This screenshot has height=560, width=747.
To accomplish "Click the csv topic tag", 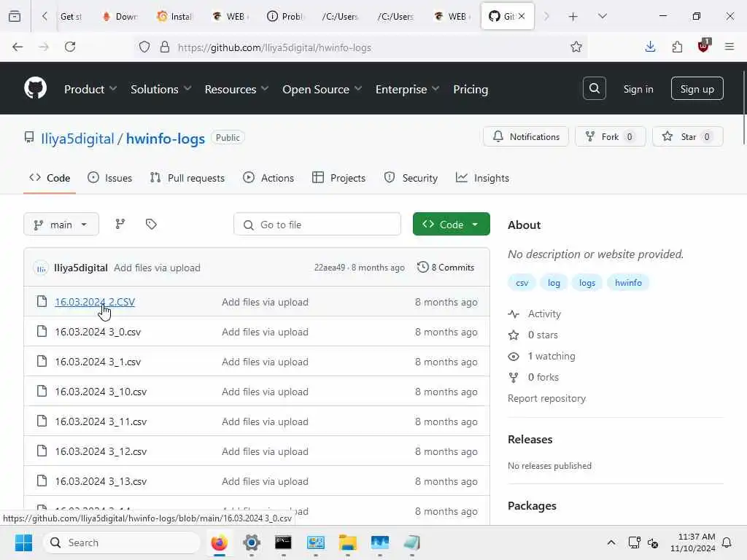I will 522,283.
